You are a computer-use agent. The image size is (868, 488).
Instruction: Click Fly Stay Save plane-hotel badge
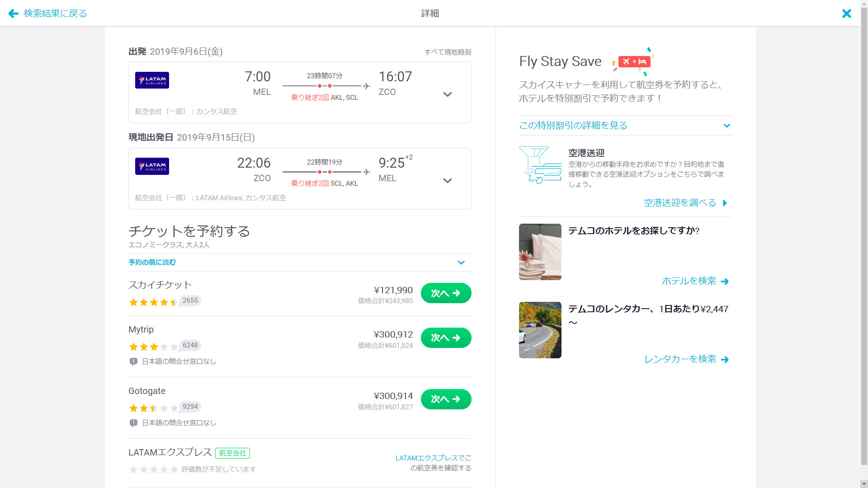coord(634,61)
